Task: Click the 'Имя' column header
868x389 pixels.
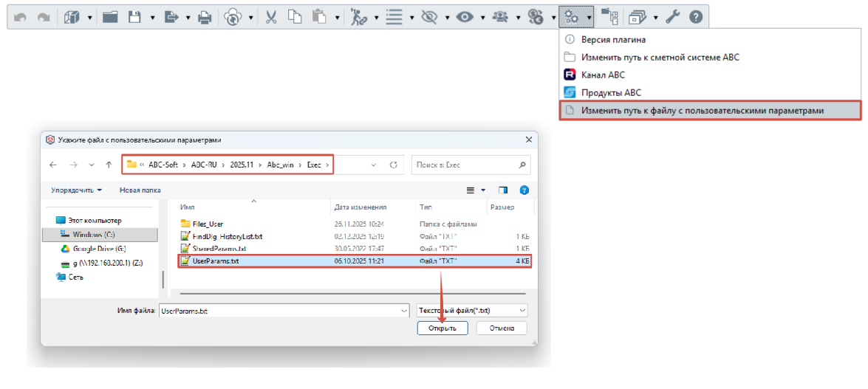Action: (x=188, y=207)
